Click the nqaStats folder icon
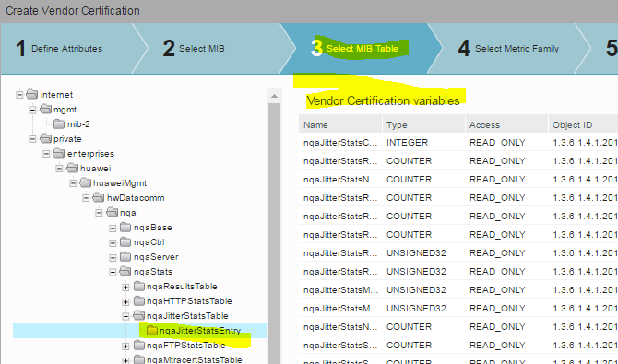 tap(125, 272)
